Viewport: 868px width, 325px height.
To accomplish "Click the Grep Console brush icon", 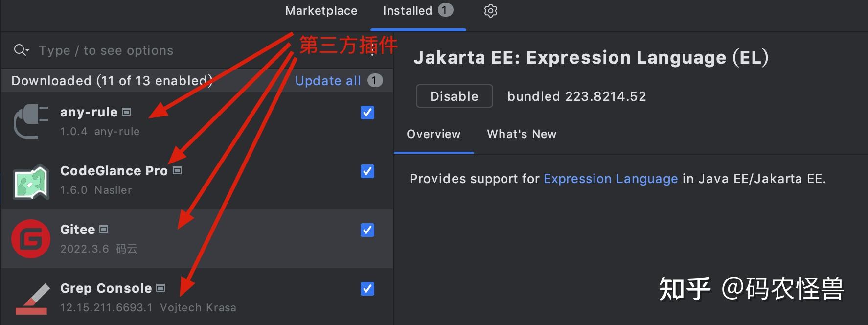I will 32,299.
